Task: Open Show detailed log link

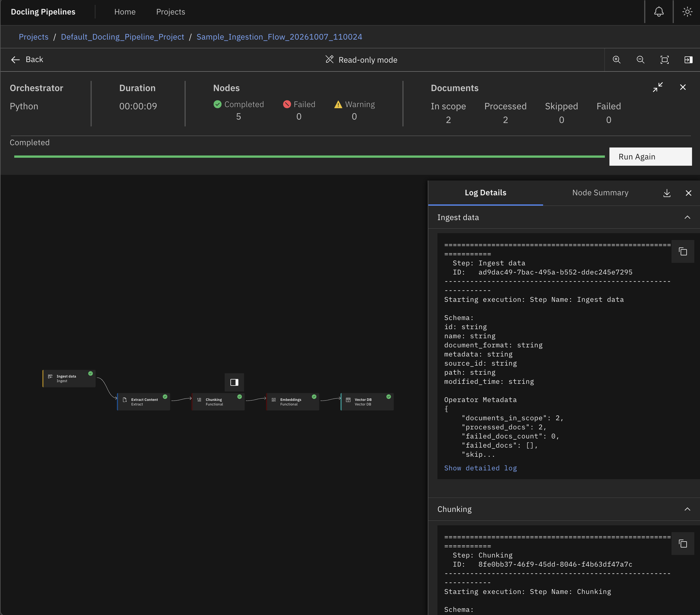Action: pyautogui.click(x=480, y=468)
